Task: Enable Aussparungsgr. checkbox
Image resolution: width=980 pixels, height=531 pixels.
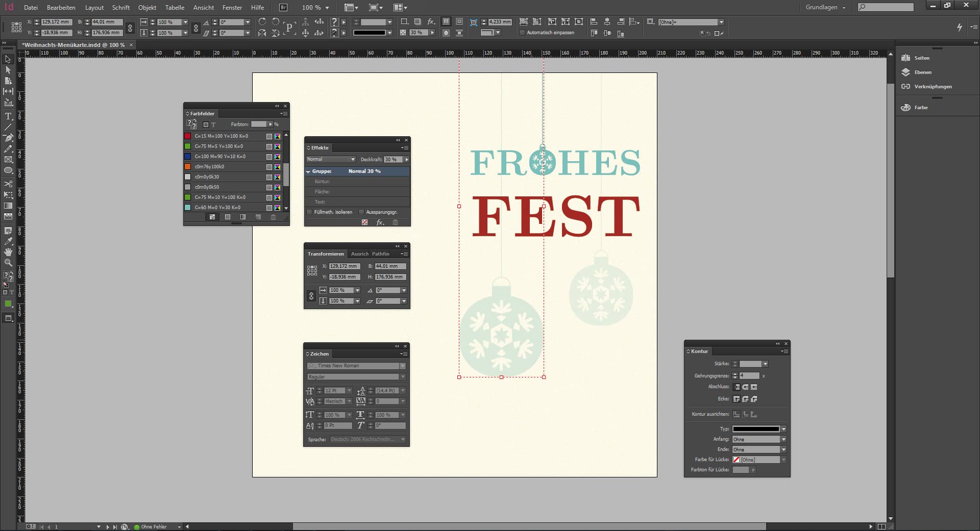Action: (x=361, y=212)
